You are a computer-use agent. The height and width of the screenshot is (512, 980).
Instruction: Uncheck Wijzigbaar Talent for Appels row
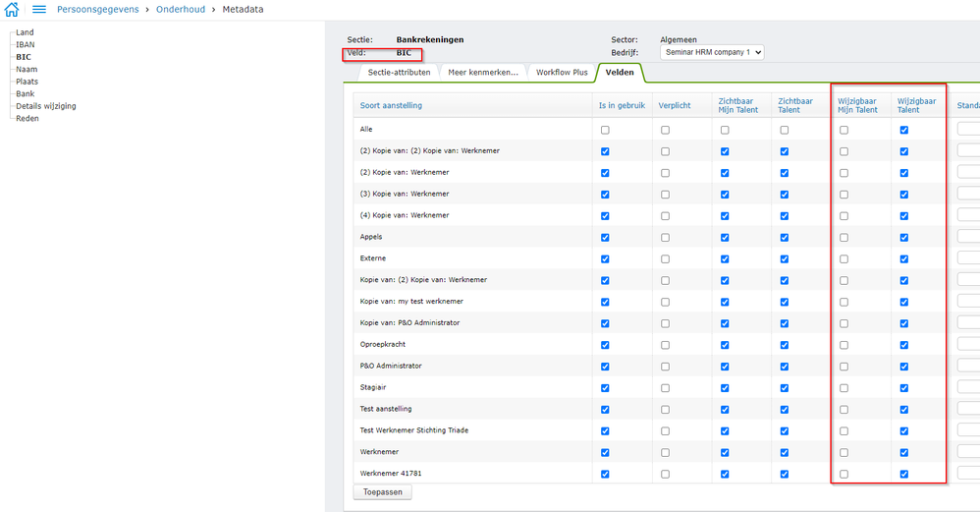[x=903, y=238]
